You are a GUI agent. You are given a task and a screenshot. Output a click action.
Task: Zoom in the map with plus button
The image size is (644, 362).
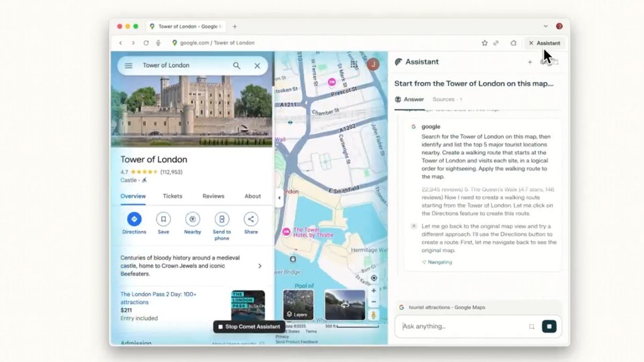tap(374, 291)
